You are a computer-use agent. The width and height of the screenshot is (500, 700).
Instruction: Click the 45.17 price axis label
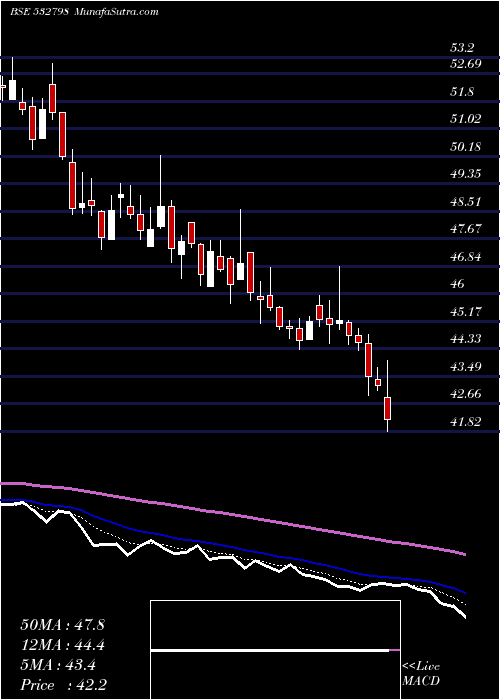pyautogui.click(x=466, y=312)
